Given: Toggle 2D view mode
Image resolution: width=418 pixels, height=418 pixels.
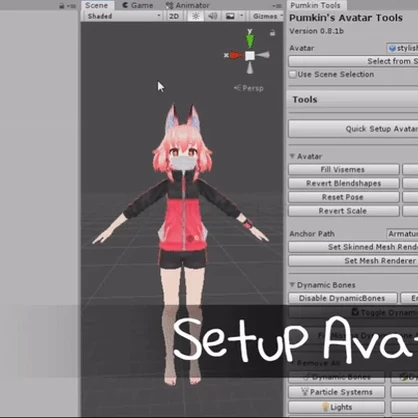Looking at the screenshot, I should (174, 16).
